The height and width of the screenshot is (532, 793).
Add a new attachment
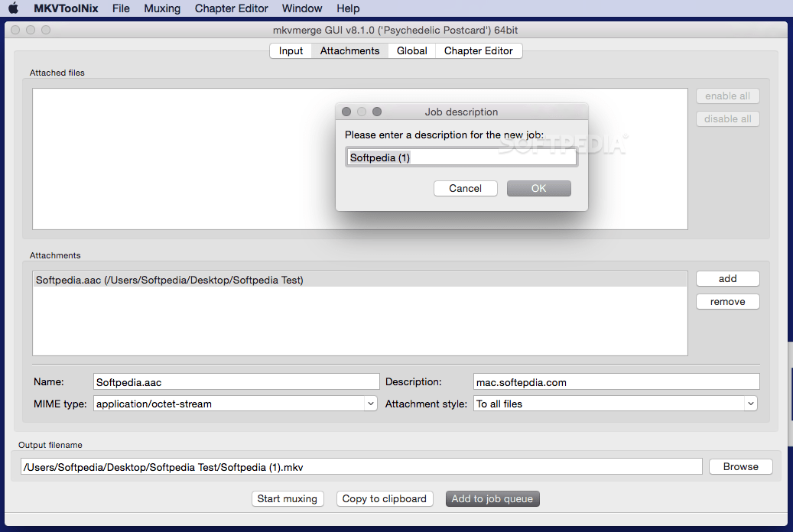click(727, 279)
